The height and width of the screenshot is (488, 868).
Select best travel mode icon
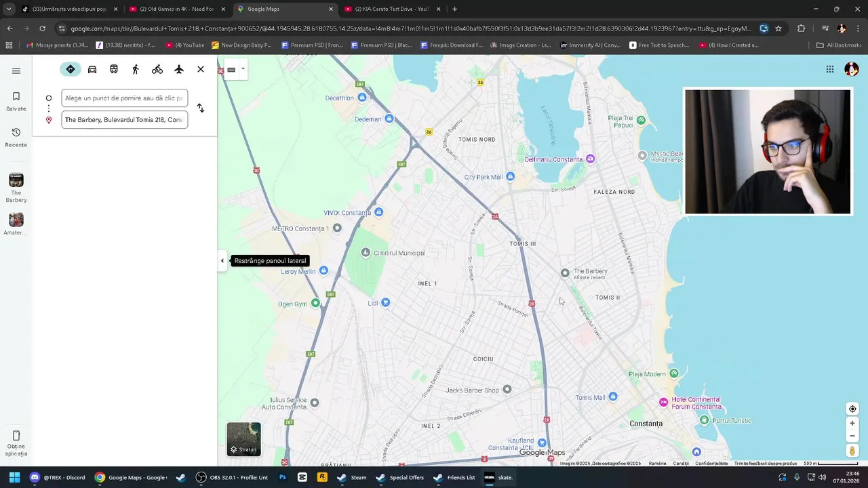pyautogui.click(x=71, y=69)
